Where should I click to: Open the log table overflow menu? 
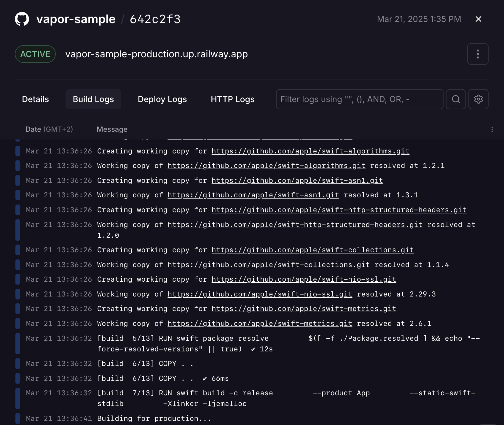click(492, 129)
